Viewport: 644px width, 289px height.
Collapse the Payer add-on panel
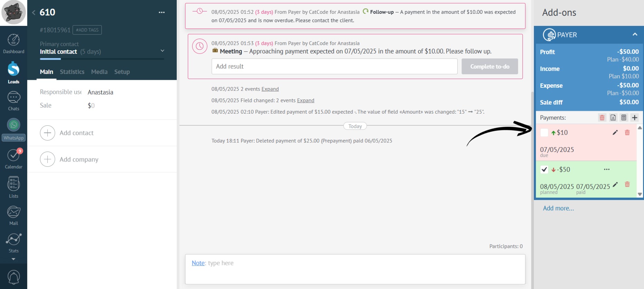coord(635,35)
